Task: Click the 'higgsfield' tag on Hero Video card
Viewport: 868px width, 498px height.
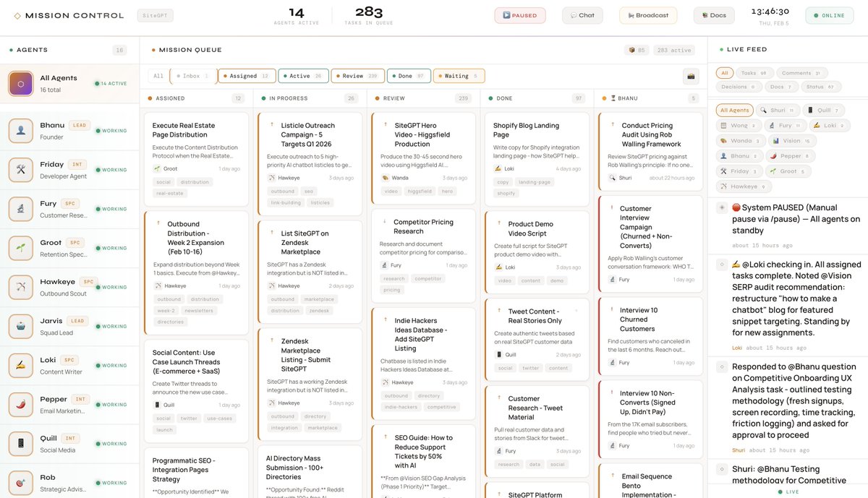Action: (x=419, y=192)
